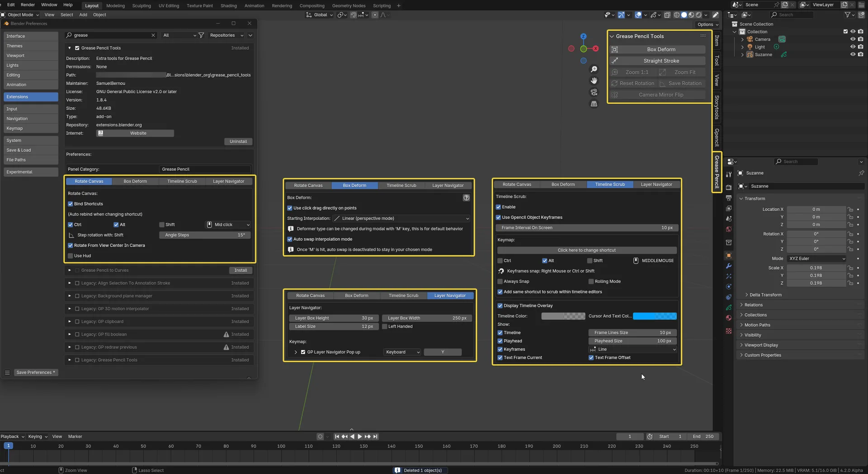Switch to the Sculpting workspace tab
Viewport: 868px width, 474px height.
click(x=142, y=6)
